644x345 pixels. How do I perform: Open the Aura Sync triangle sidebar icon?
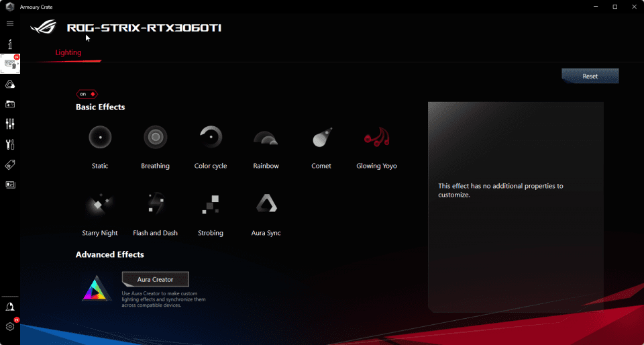[10, 85]
